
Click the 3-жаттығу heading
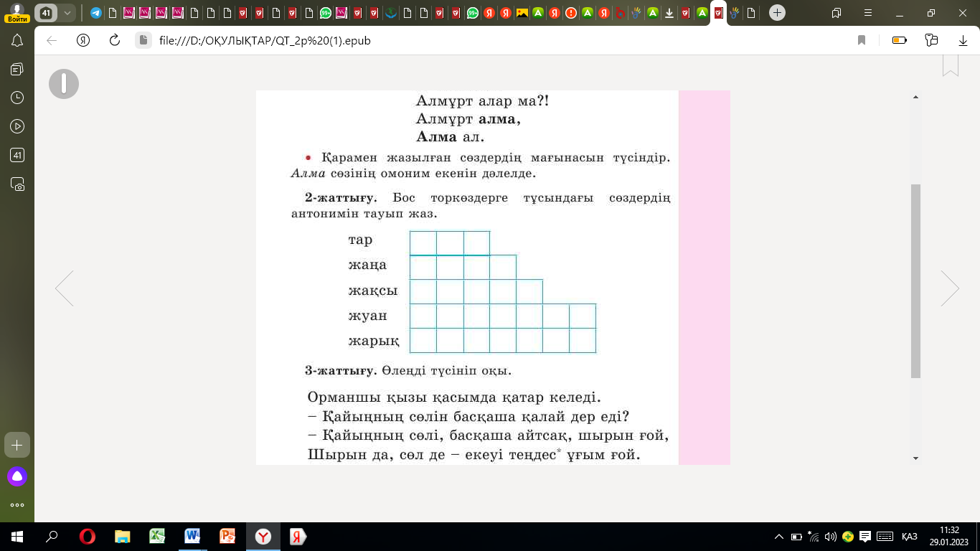click(x=341, y=371)
